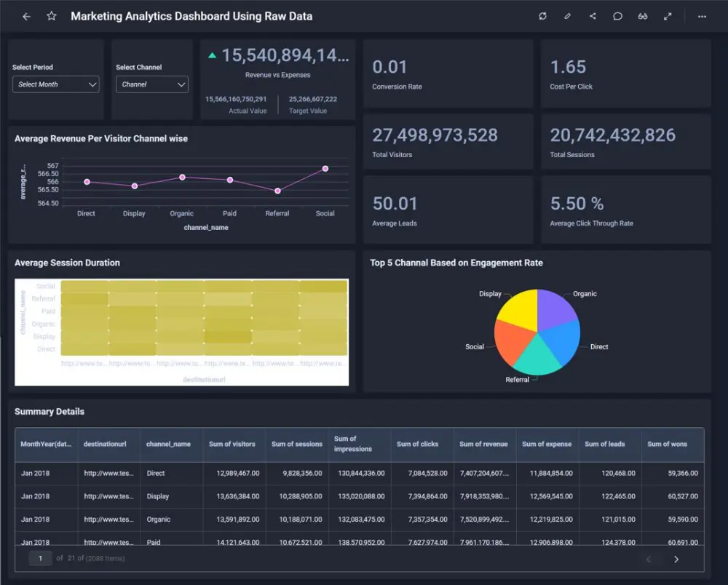The height and width of the screenshot is (585, 728).
Task: Click sessions value 10,288,905.00
Action: (301, 496)
